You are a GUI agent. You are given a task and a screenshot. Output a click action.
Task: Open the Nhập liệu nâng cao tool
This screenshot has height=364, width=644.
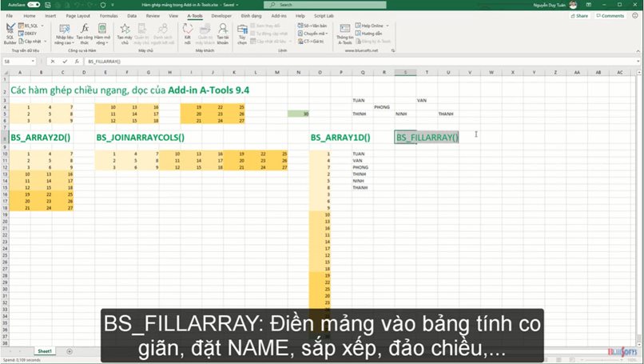tap(65, 34)
